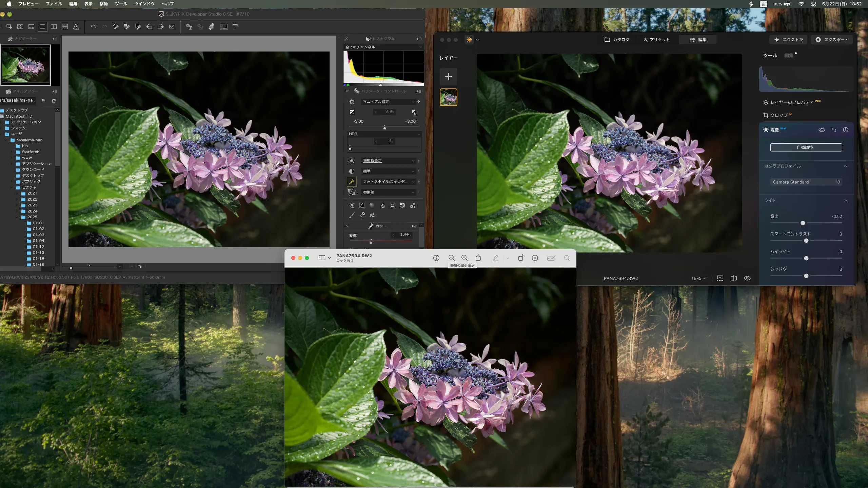Toggle markup toolbar icon in Preview window
This screenshot has width=868, height=488.
(x=535, y=258)
